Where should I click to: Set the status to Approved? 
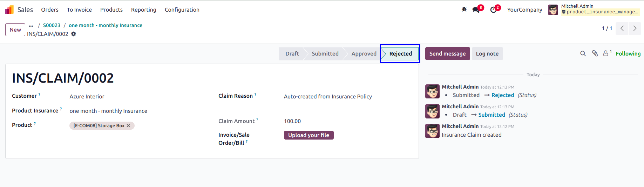[x=364, y=53]
